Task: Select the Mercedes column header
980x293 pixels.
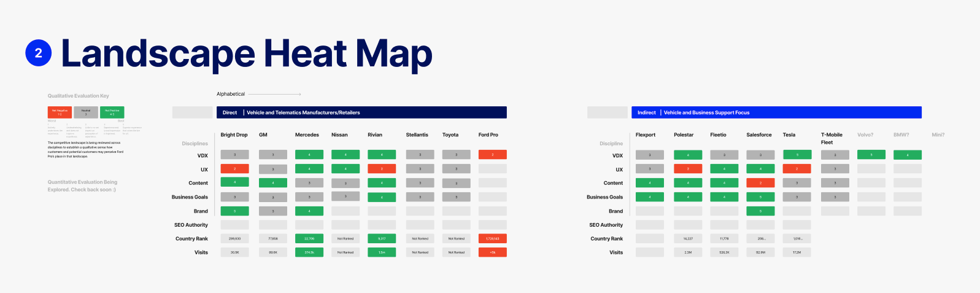Action: [307, 135]
